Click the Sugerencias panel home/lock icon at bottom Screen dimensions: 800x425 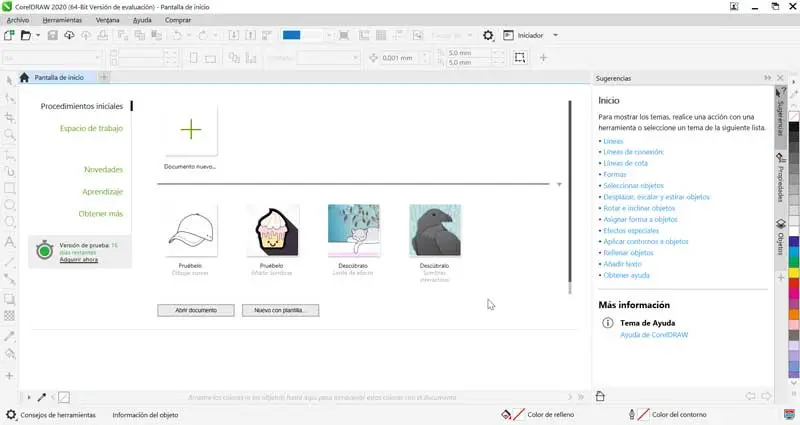click(600, 396)
